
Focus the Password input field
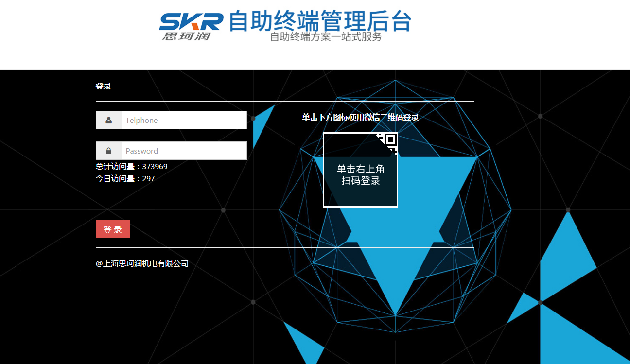coord(184,151)
